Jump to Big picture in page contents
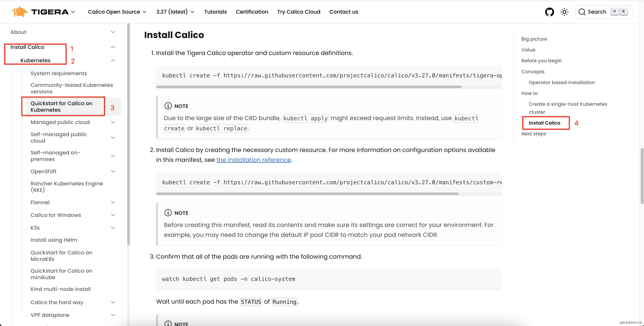Image resolution: width=644 pixels, height=326 pixels. point(534,39)
